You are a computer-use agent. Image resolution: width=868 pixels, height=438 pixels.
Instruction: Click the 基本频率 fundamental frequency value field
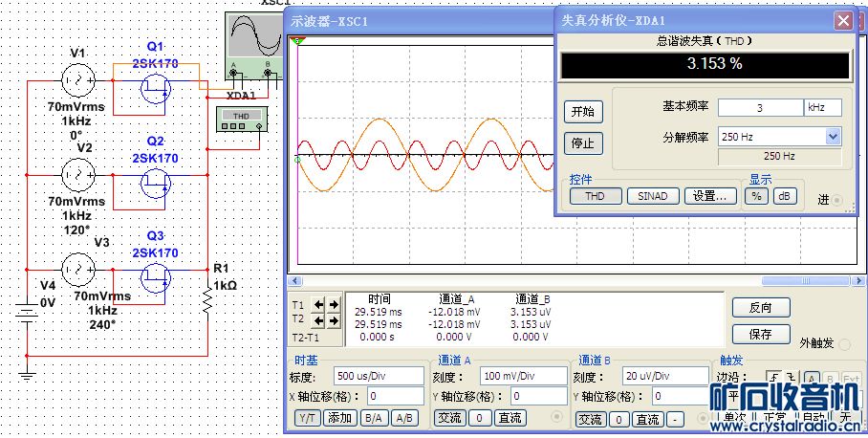tap(760, 108)
